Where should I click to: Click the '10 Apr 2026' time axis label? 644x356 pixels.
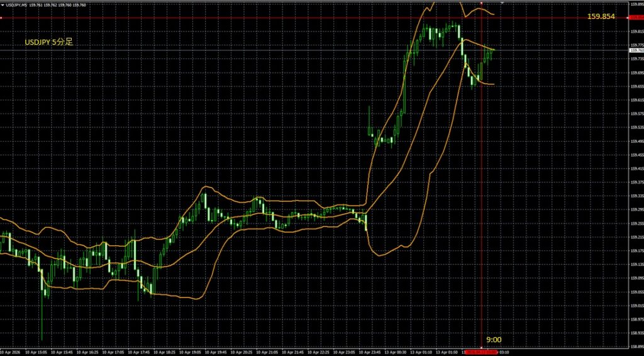tap(9, 352)
